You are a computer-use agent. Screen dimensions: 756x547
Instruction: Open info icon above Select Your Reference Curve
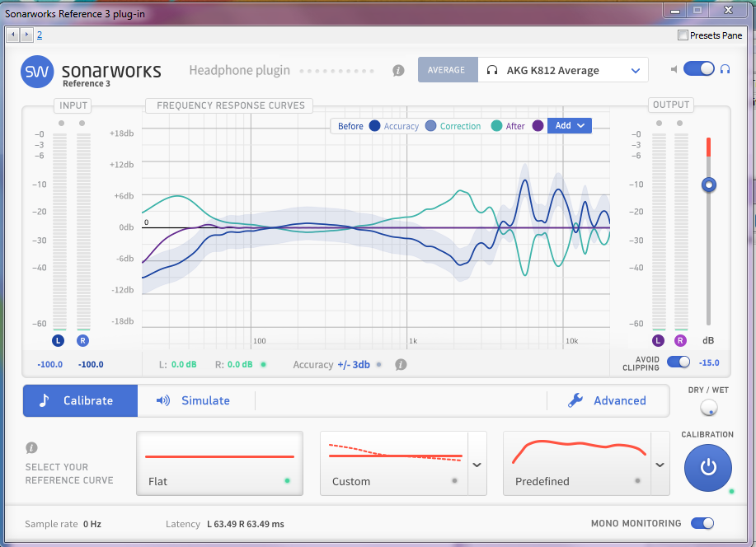pos(31,447)
